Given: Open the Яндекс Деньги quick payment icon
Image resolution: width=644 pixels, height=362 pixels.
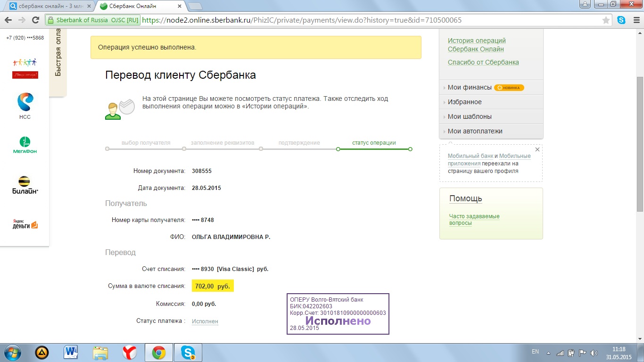Looking at the screenshot, I should pos(25,224).
